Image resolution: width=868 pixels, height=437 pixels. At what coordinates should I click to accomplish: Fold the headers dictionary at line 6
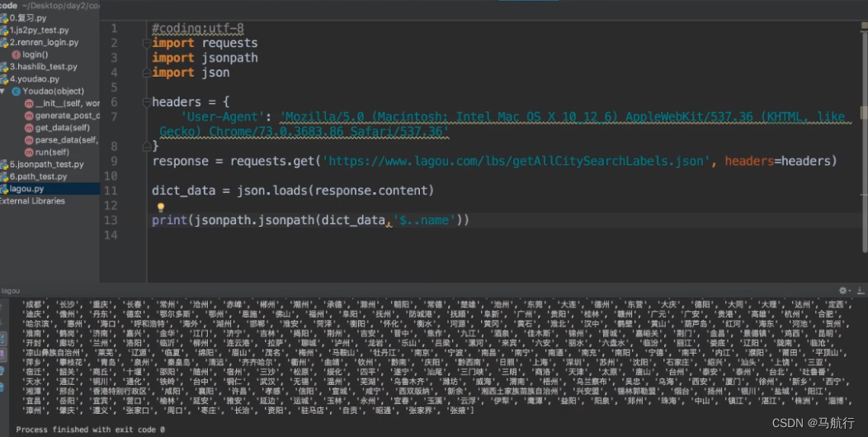(x=146, y=102)
